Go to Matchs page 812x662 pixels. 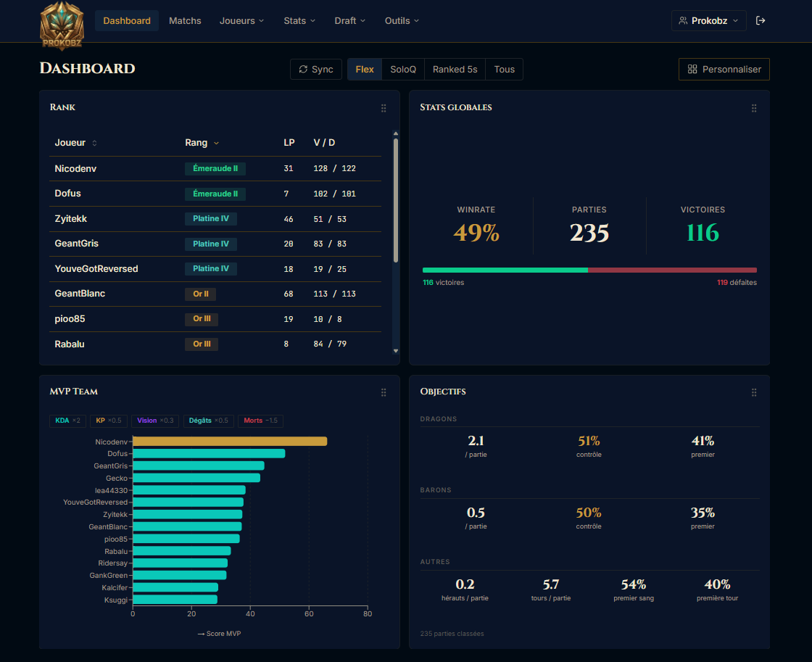coord(185,21)
